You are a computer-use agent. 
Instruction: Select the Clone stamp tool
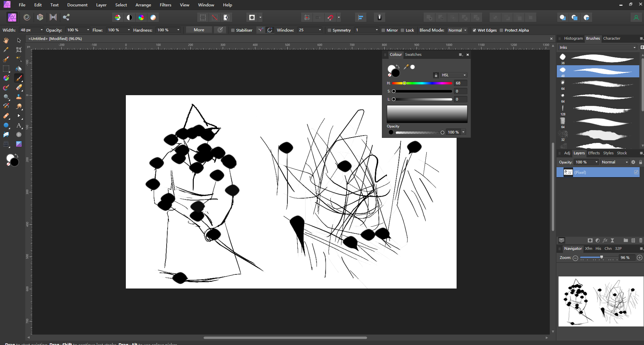[x=19, y=97]
